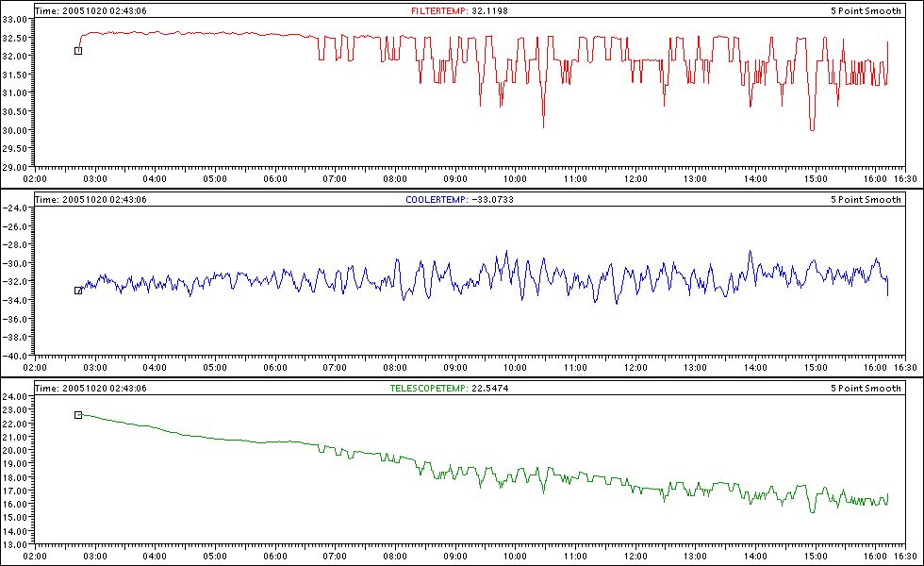Click the 18.00 y-axis label on TELESCOPETEMP chart
This screenshot has height=566, width=924.
tap(15, 477)
